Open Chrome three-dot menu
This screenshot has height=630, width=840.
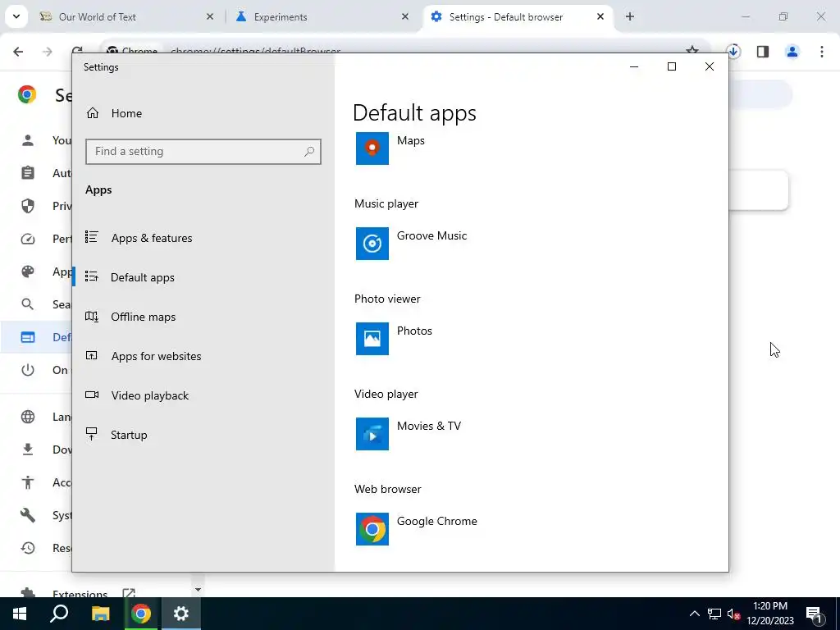pyautogui.click(x=822, y=52)
